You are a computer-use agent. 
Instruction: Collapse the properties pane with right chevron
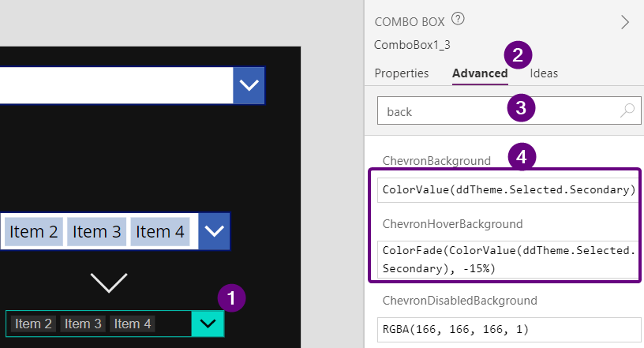625,22
